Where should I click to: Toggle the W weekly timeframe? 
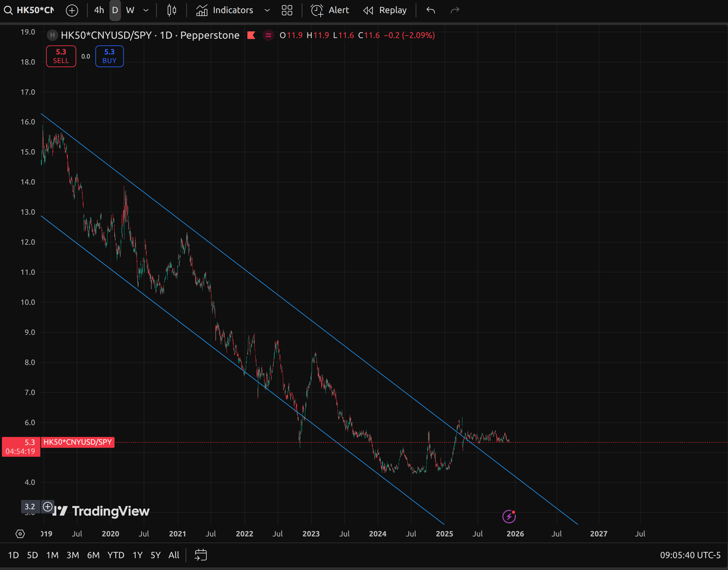pos(130,10)
